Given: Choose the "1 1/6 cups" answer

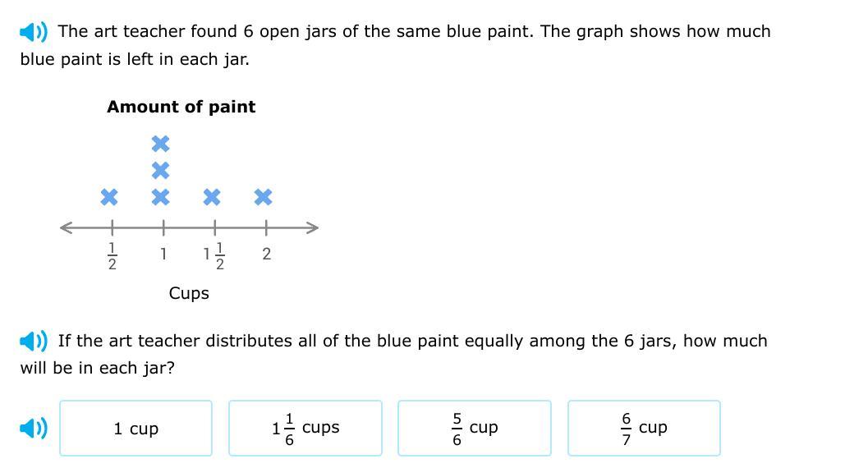Looking at the screenshot, I should point(305,429).
